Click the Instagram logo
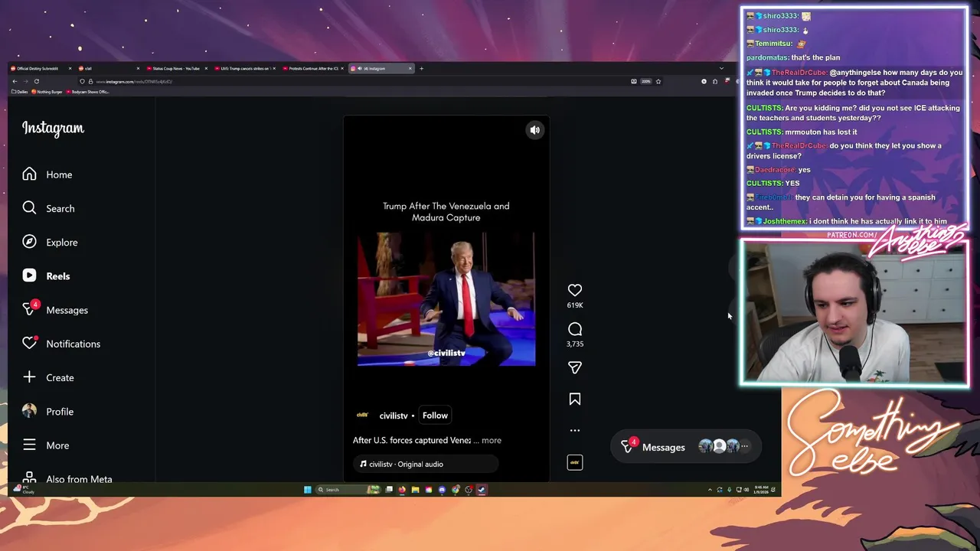 point(53,129)
